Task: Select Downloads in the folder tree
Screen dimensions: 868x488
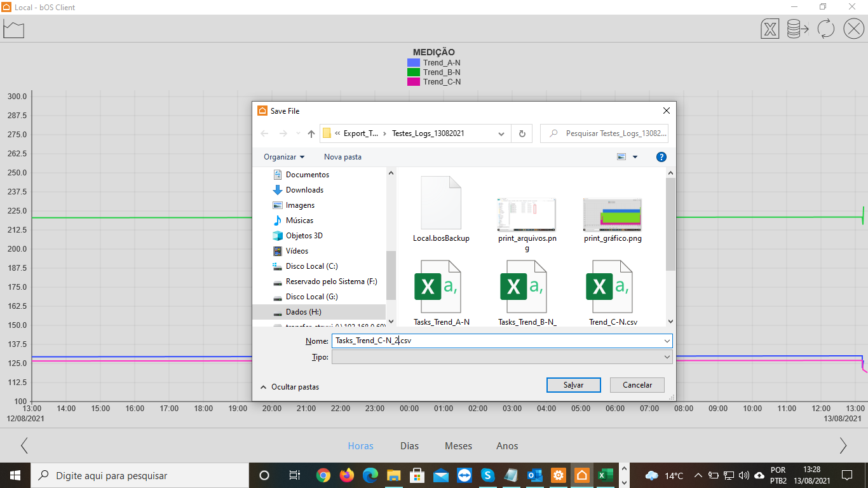Action: pyautogui.click(x=304, y=190)
